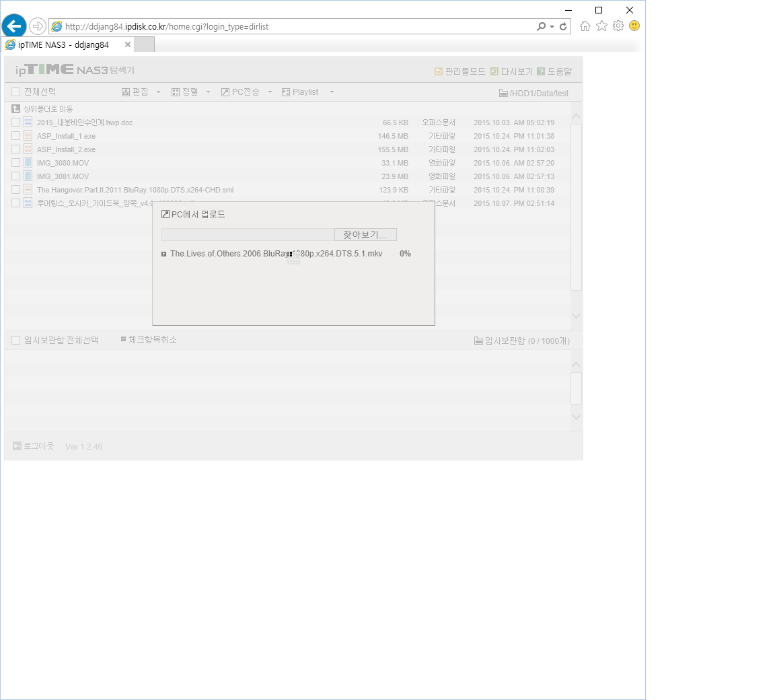
Task: Toggle the 전체선택 select-all checkbox
Action: click(16, 92)
